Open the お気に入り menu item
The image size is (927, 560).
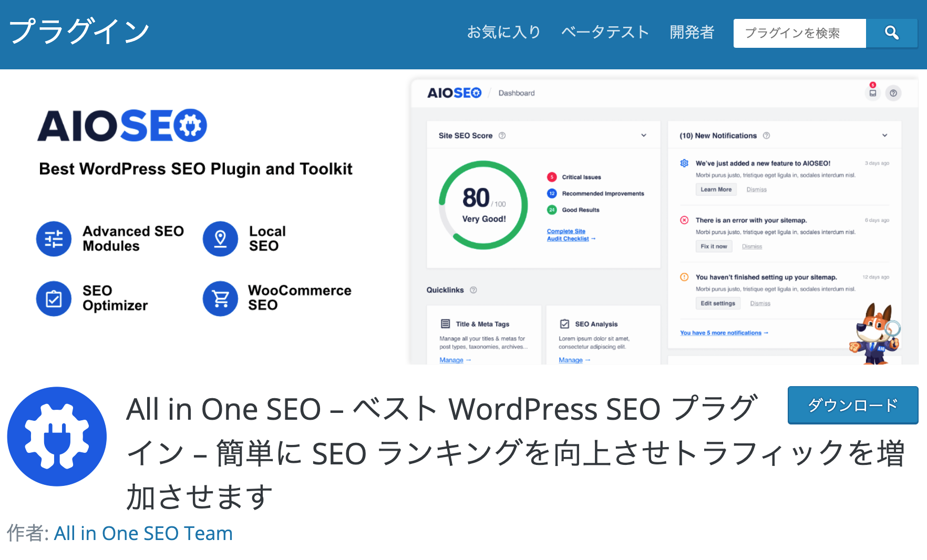point(504,32)
